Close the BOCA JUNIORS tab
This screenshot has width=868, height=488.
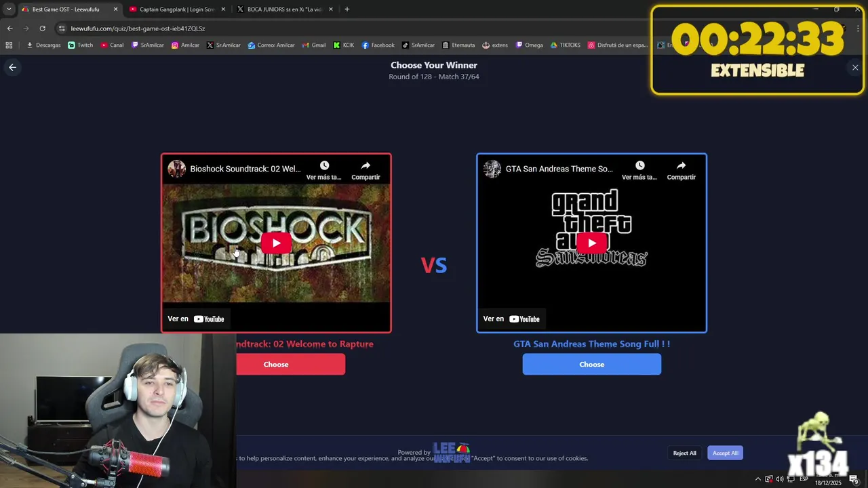point(331,9)
